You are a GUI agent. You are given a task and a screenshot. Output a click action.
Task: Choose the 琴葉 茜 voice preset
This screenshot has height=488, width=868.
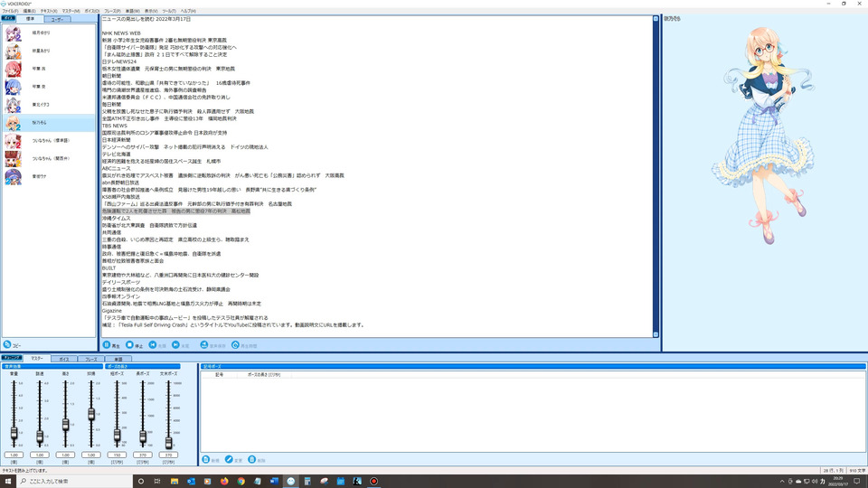[x=49, y=70]
